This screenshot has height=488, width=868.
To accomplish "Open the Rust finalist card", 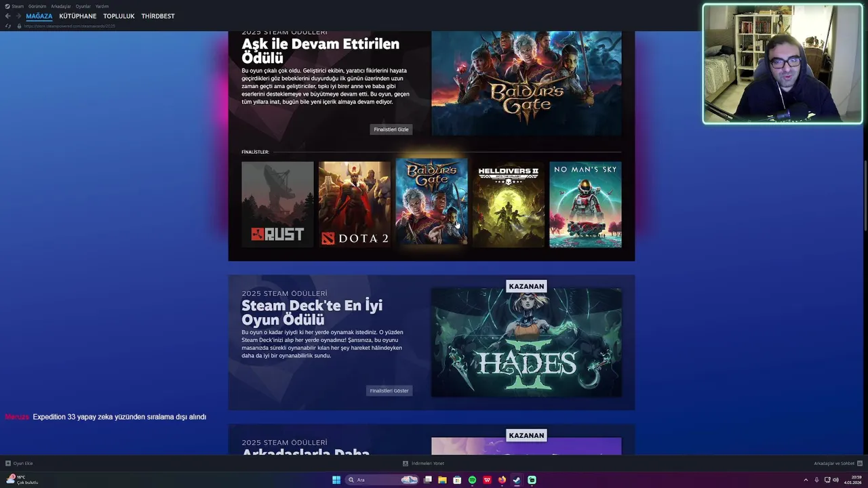I will tap(278, 204).
